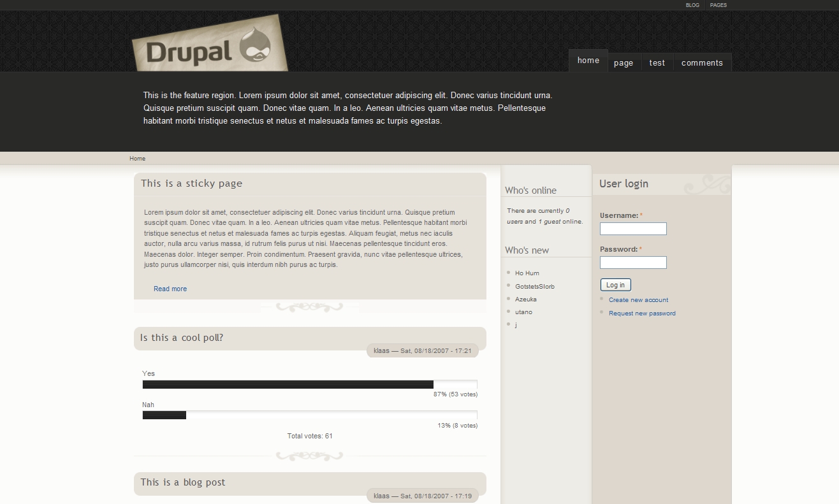Open 'This is a blog post' title
The image size is (839, 504).
[183, 482]
